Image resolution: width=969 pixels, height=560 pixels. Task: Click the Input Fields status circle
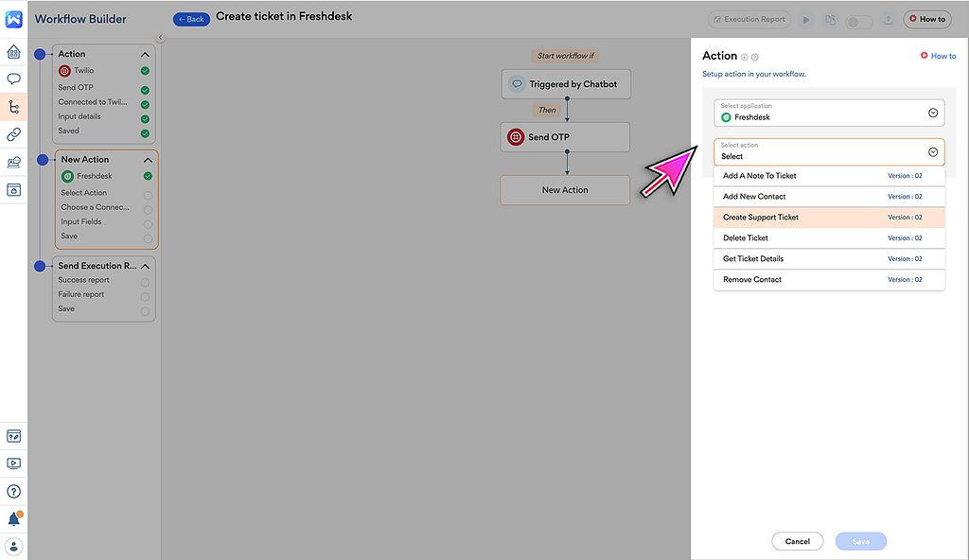pos(148,224)
